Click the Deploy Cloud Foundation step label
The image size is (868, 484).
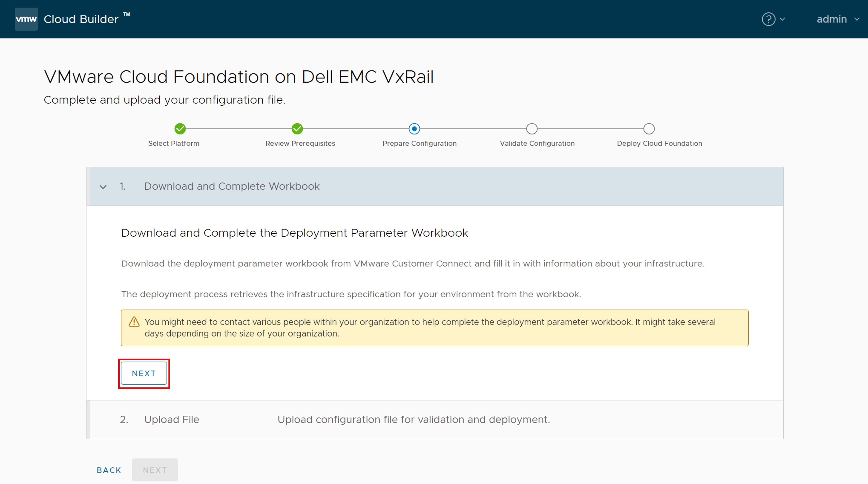[x=659, y=143]
